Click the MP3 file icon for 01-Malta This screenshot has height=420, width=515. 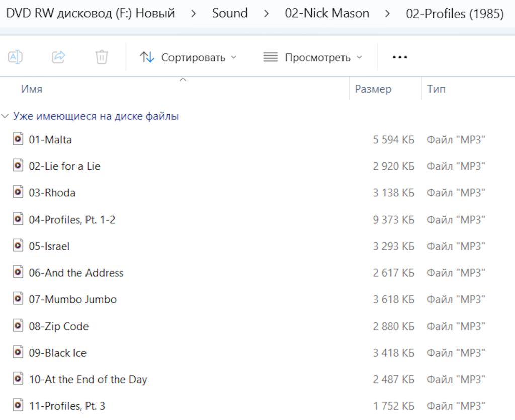pyautogui.click(x=18, y=139)
